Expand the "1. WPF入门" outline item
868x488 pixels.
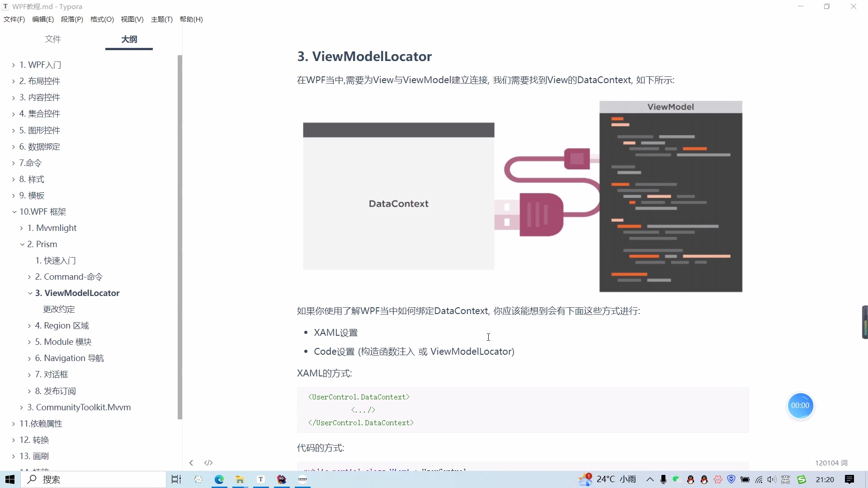[x=13, y=65]
